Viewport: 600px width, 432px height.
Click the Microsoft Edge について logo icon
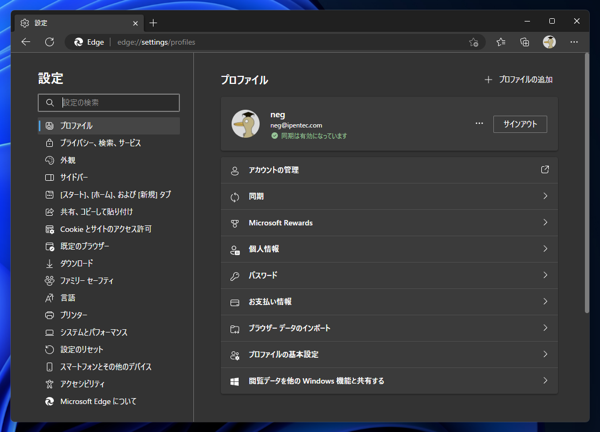click(49, 401)
